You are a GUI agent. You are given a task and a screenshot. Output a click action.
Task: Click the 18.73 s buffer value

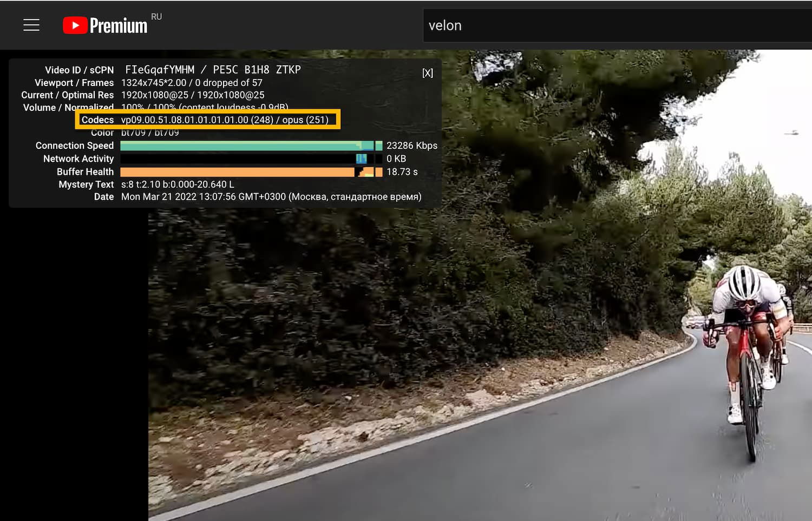click(x=402, y=172)
